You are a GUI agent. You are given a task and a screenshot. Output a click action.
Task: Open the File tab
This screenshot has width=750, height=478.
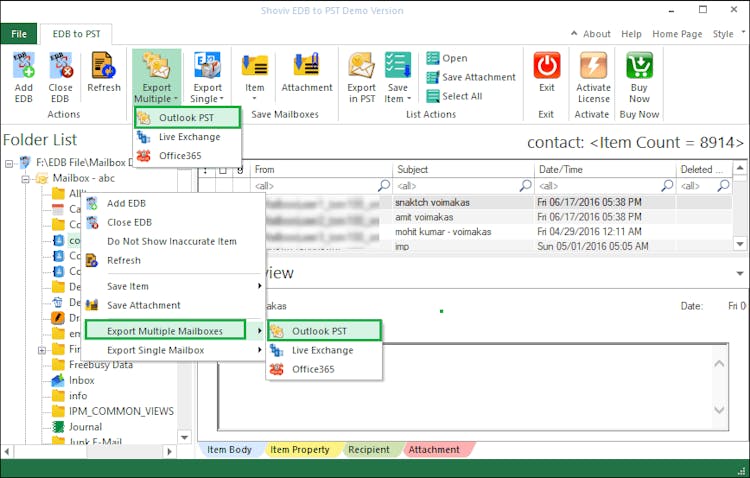(x=19, y=34)
